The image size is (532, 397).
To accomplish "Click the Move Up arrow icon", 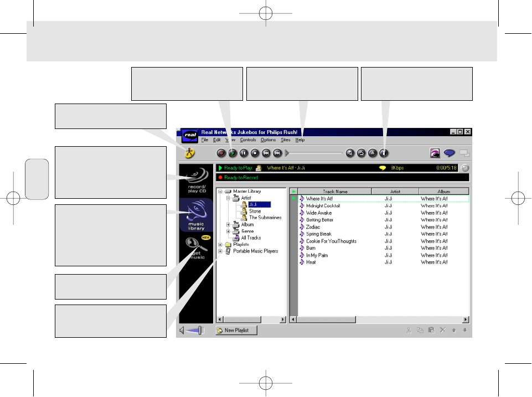I will [x=453, y=330].
